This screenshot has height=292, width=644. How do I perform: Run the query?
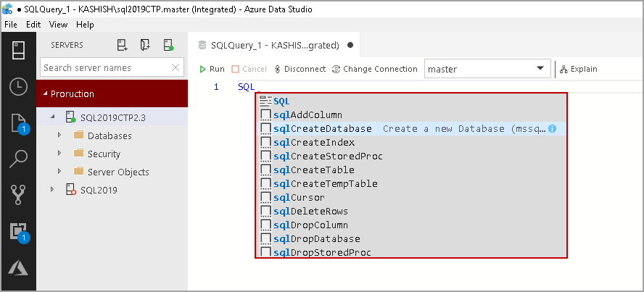[x=212, y=69]
